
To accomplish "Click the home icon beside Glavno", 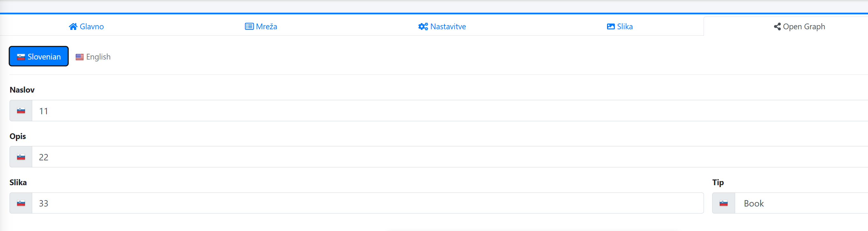I will click(x=73, y=26).
